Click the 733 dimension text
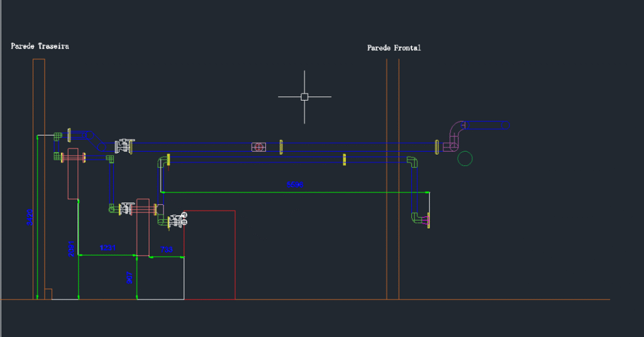The image size is (644, 337). click(x=167, y=250)
